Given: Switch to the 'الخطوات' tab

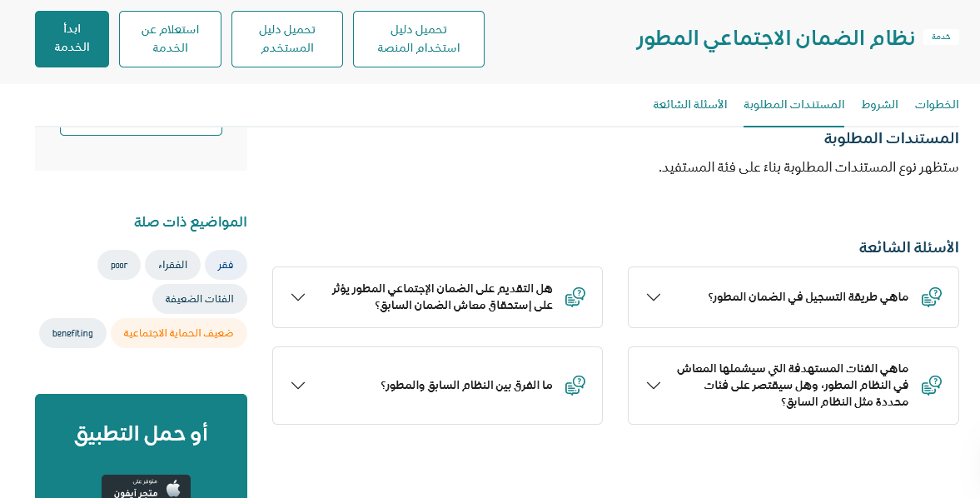Looking at the screenshot, I should click(x=937, y=105).
